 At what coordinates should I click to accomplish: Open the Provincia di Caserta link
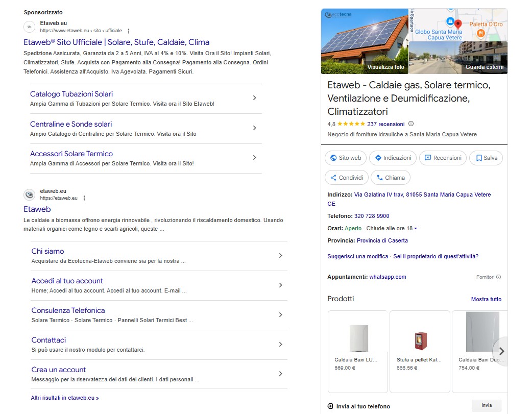pos(382,240)
